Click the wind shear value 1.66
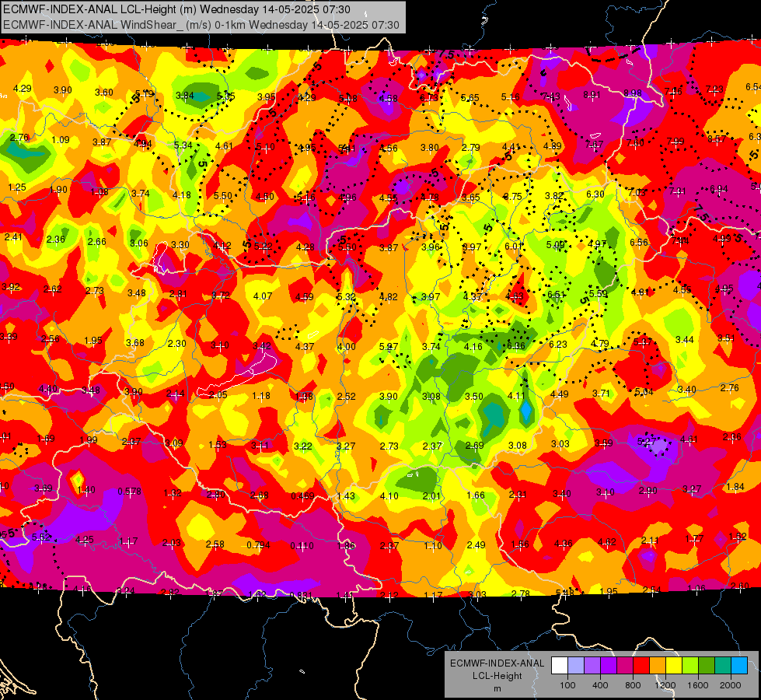The height and width of the screenshot is (700, 761). (x=476, y=495)
